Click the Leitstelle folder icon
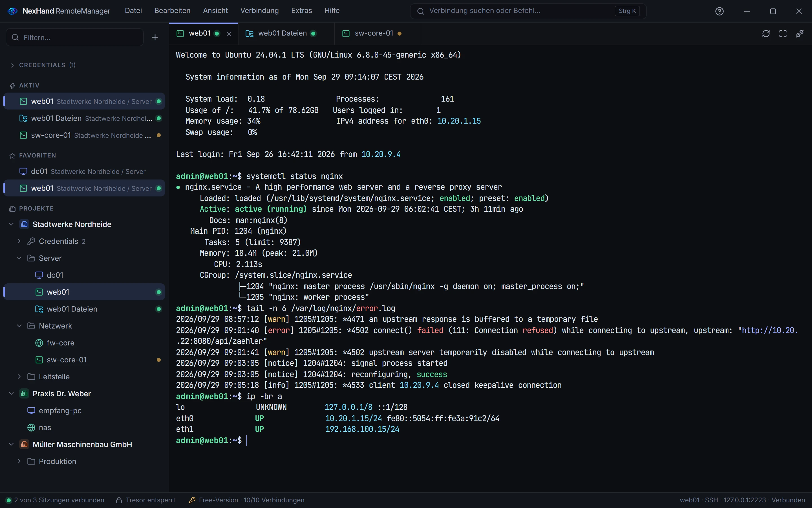812x508 pixels. click(x=31, y=377)
